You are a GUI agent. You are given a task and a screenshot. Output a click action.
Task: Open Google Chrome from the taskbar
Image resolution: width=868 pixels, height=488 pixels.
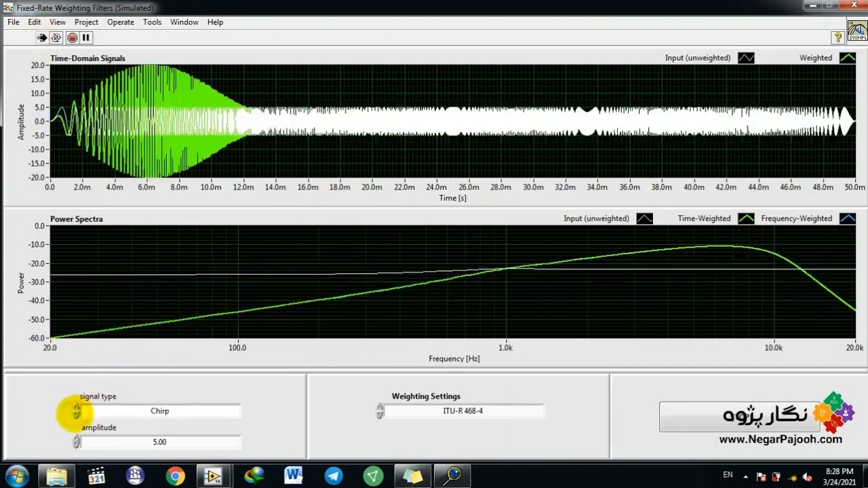[175, 476]
